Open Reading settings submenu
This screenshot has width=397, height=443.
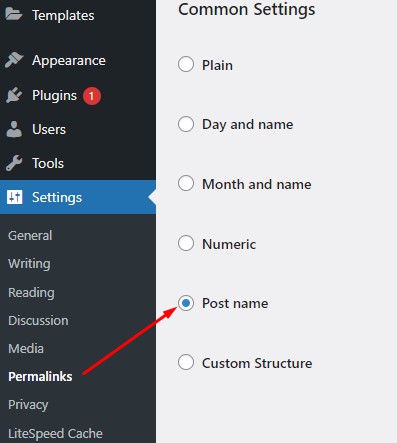click(x=31, y=293)
